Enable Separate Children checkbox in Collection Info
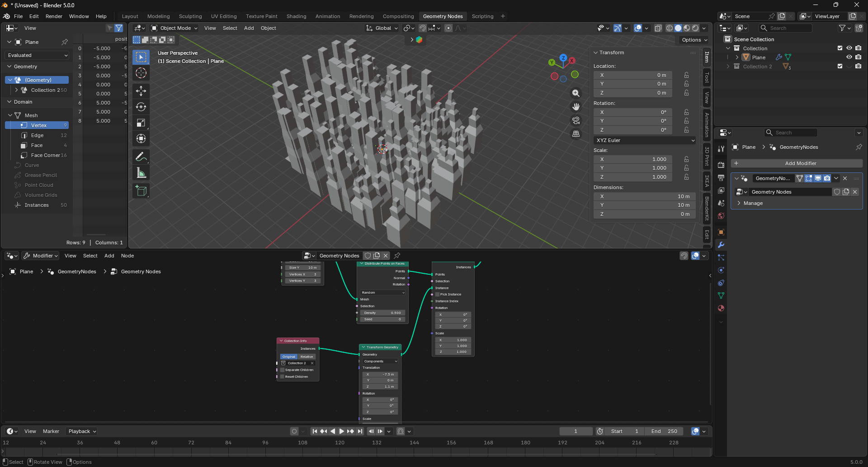868x467 pixels. click(x=283, y=370)
